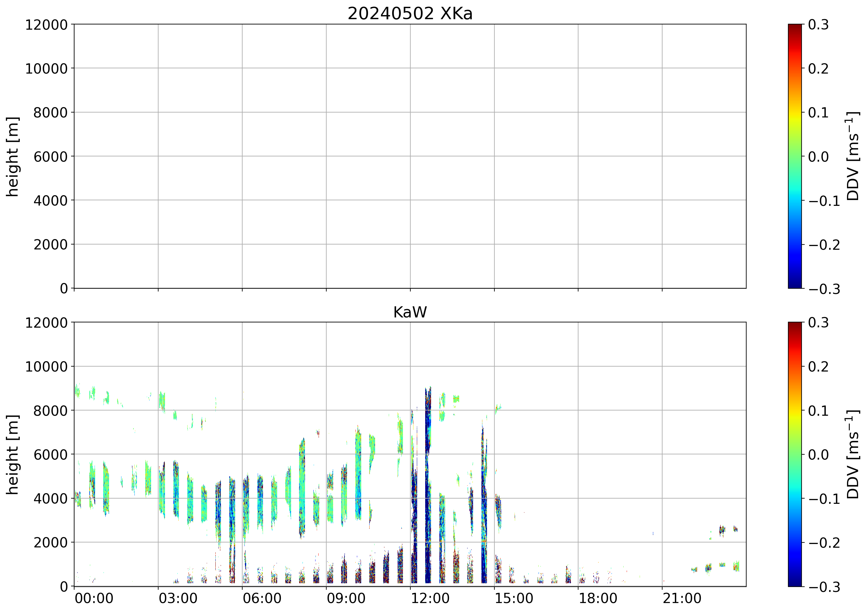Click the '03:00' time axis label
Screen dimensions: 868x612
178,599
